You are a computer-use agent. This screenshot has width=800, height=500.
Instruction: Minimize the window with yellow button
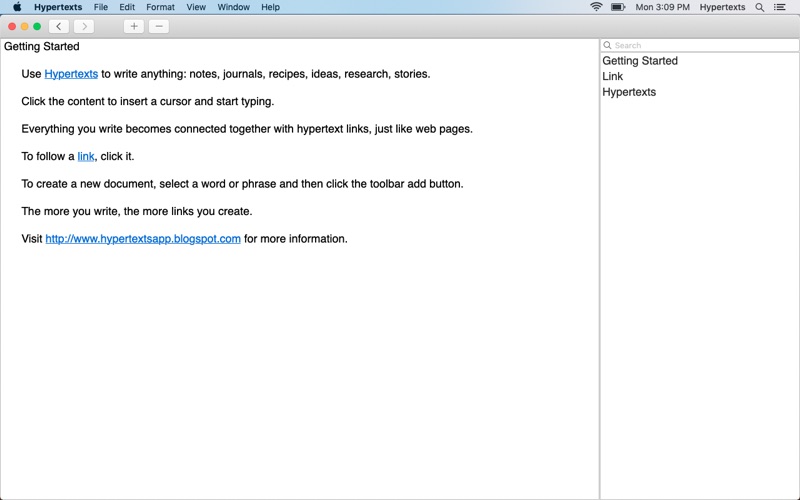24,27
